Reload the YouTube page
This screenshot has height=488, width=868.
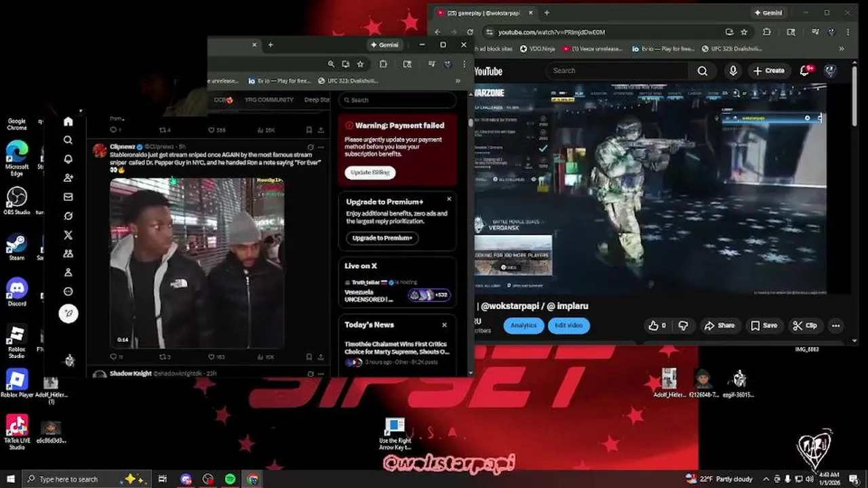(x=471, y=32)
